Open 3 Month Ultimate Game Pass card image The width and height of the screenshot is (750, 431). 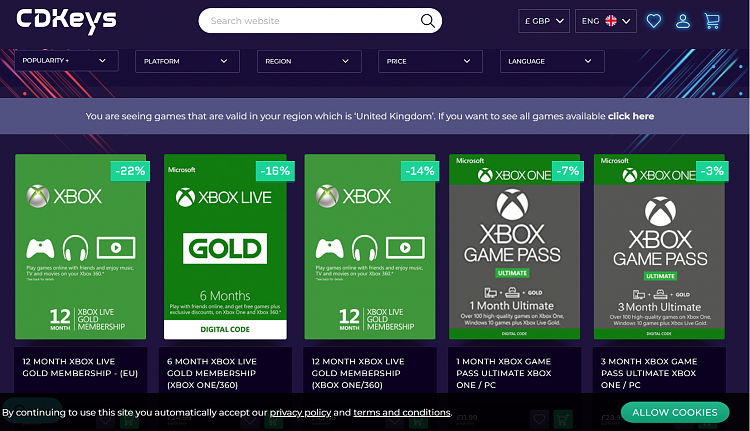pyautogui.click(x=659, y=247)
